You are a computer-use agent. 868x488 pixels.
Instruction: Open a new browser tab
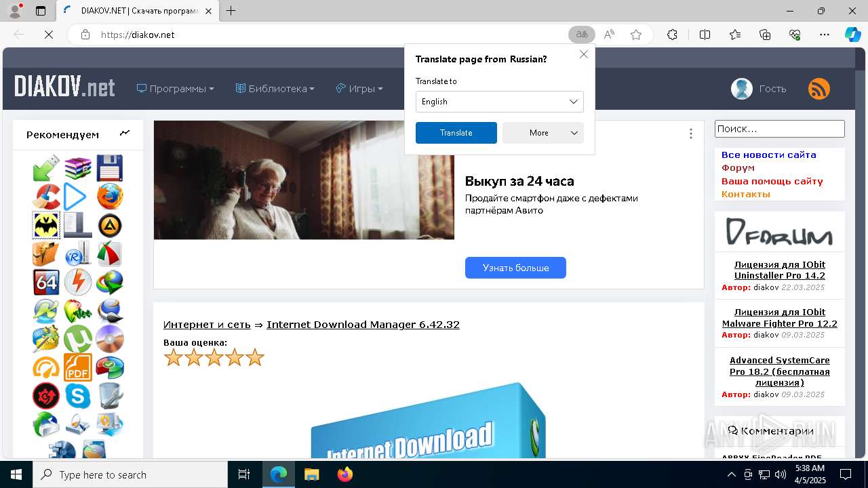click(231, 11)
